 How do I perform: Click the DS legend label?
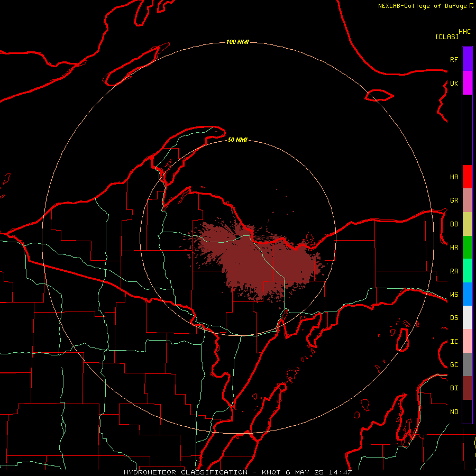454,318
